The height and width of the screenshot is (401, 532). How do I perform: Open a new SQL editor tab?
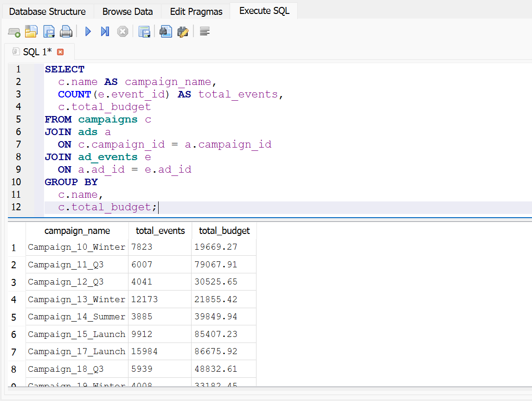click(x=14, y=32)
